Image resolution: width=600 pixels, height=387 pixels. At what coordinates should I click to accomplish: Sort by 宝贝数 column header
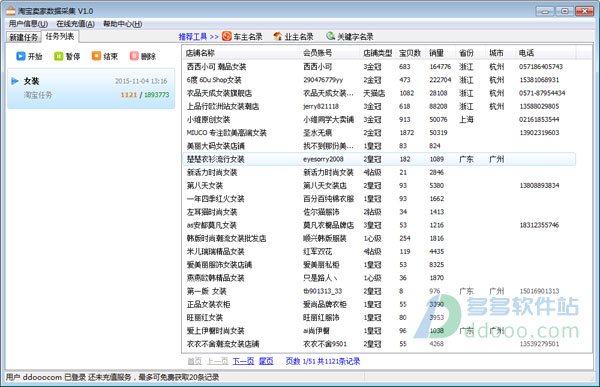click(411, 53)
